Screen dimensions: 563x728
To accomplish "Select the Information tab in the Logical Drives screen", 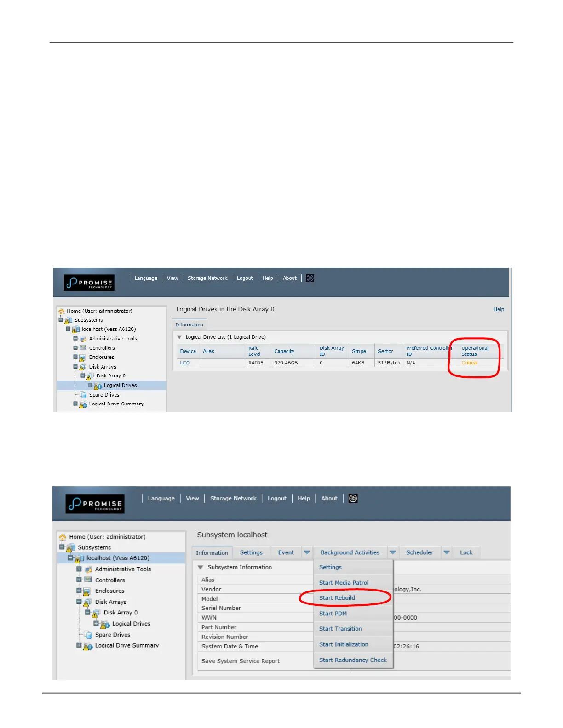I will 189,324.
